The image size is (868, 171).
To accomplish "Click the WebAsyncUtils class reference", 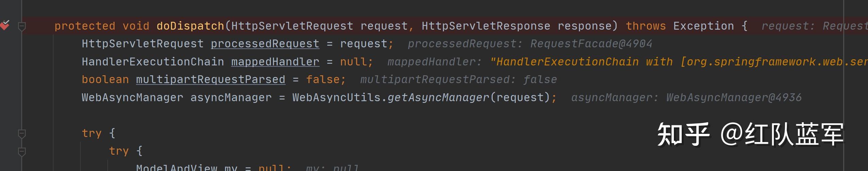I will point(336,97).
